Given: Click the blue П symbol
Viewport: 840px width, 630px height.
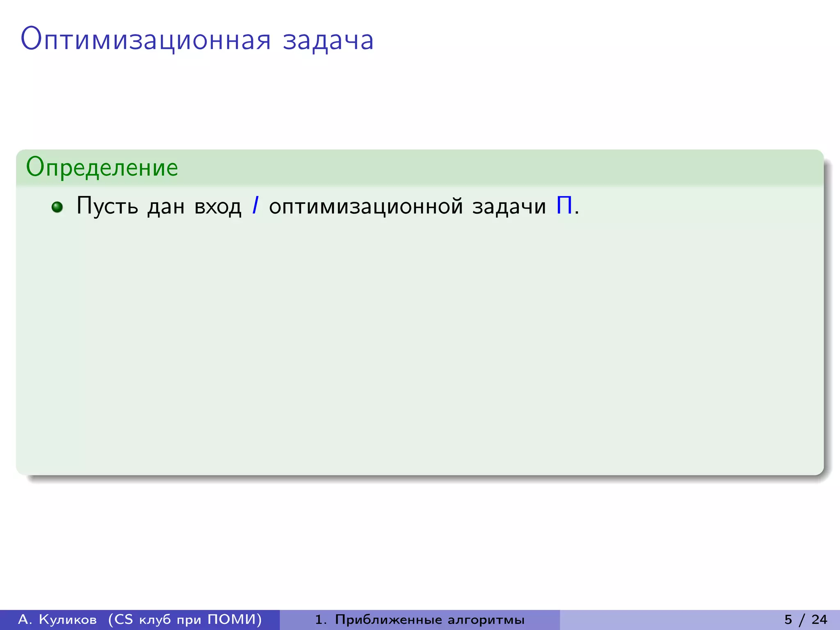Looking at the screenshot, I should pos(564,205).
